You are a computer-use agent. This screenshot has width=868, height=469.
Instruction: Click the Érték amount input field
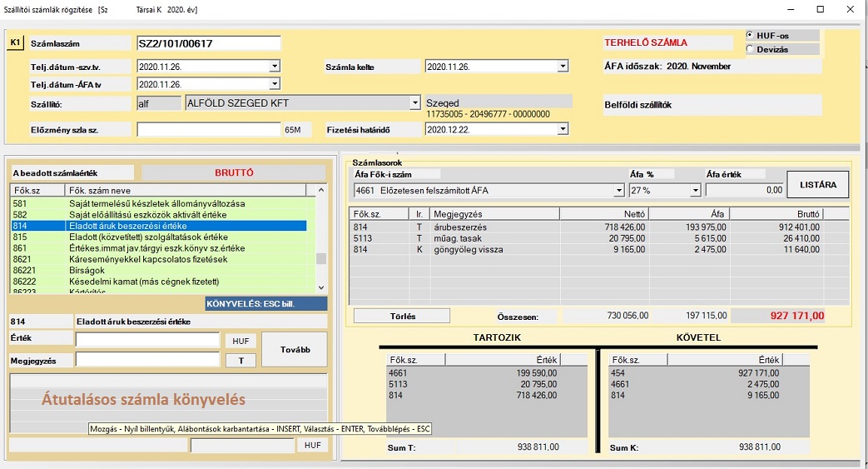(147, 340)
